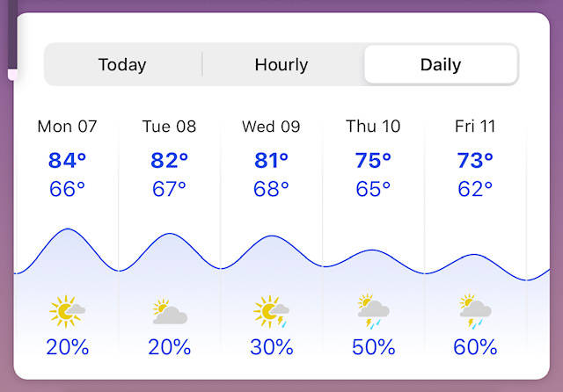The image size is (563, 392).
Task: Select the Tue 08 day label
Action: point(169,127)
